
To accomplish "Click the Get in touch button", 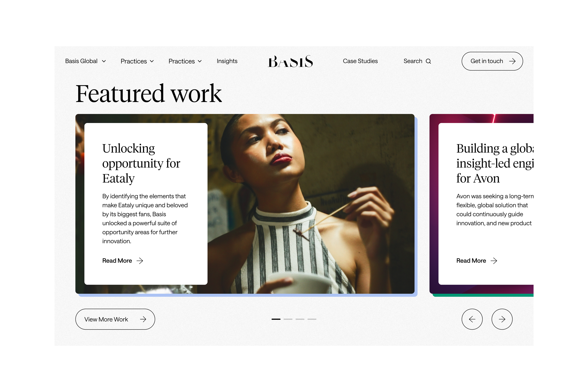I will pos(492,61).
